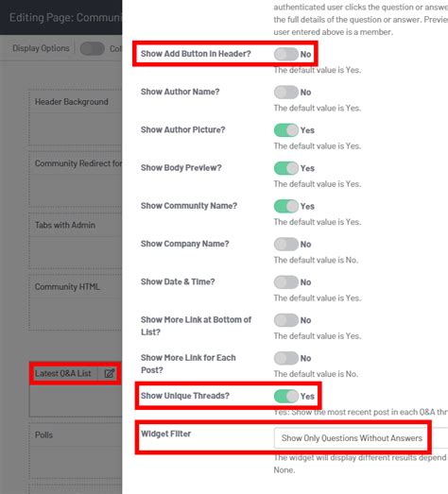Open the Widget Filter dropdown
The width and height of the screenshot is (448, 494).
(x=361, y=438)
